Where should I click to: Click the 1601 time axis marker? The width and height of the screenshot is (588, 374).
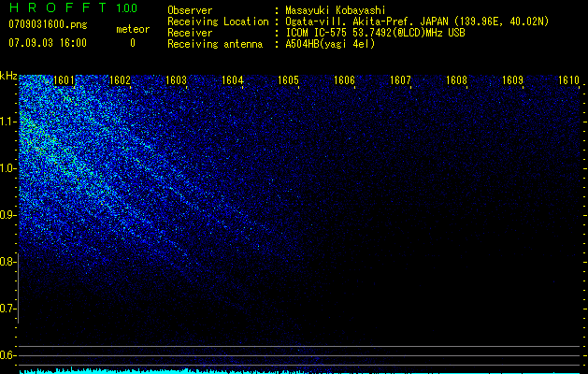click(x=65, y=80)
